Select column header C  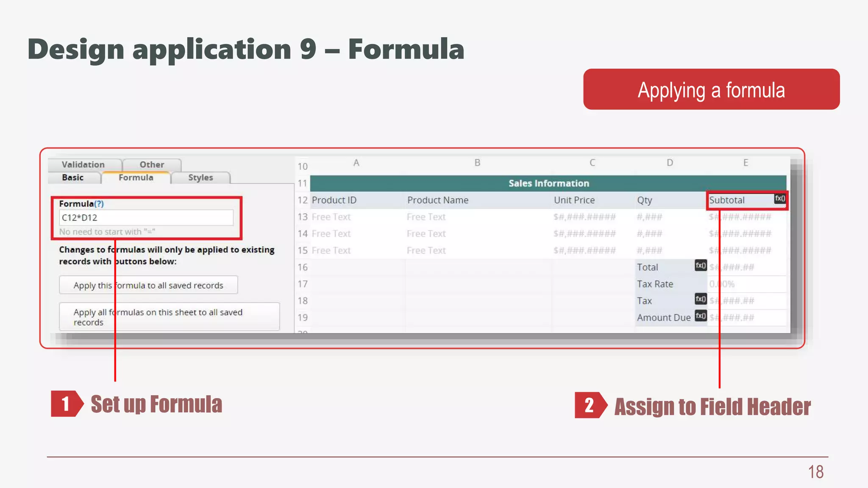[x=593, y=163]
